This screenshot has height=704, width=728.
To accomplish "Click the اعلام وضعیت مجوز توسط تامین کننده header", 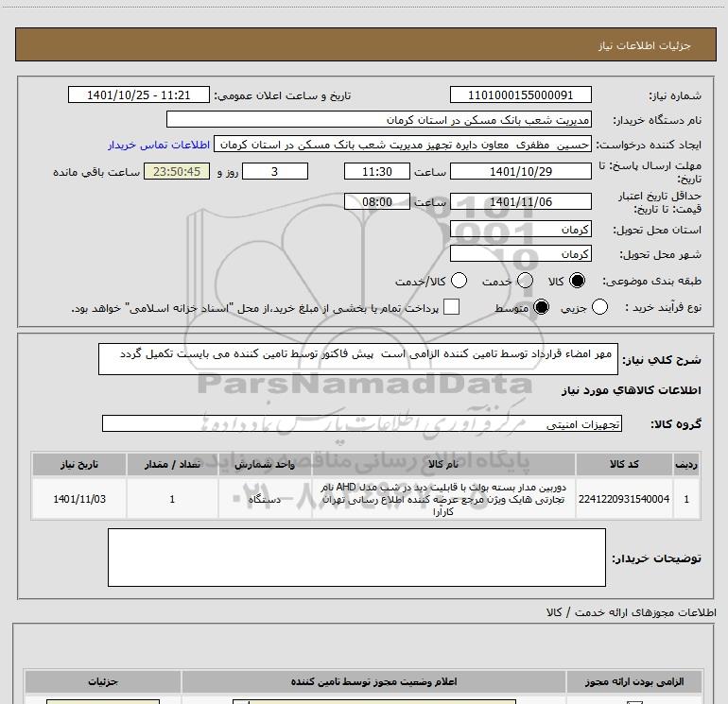I will click(x=373, y=681).
